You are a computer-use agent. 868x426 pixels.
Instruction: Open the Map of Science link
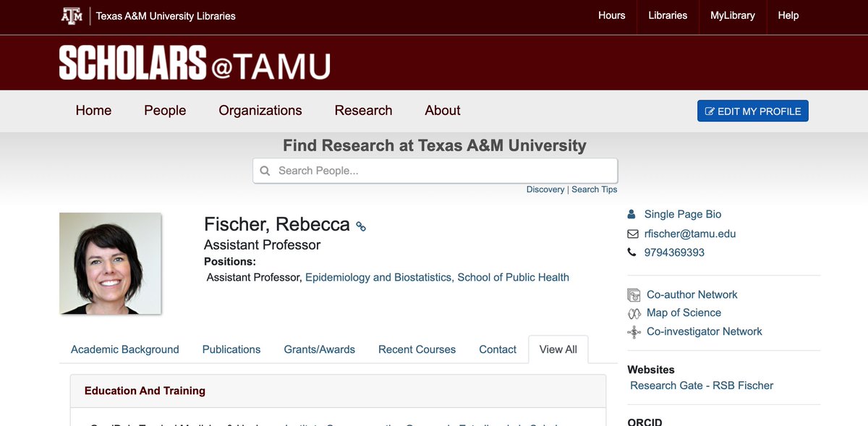(684, 313)
